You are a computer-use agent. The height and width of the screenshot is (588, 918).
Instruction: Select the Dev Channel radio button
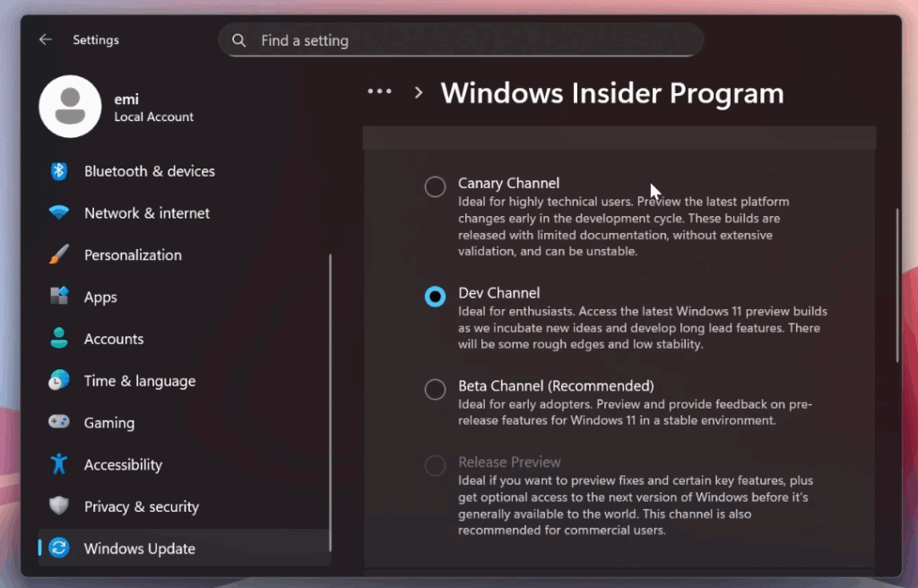[435, 297]
